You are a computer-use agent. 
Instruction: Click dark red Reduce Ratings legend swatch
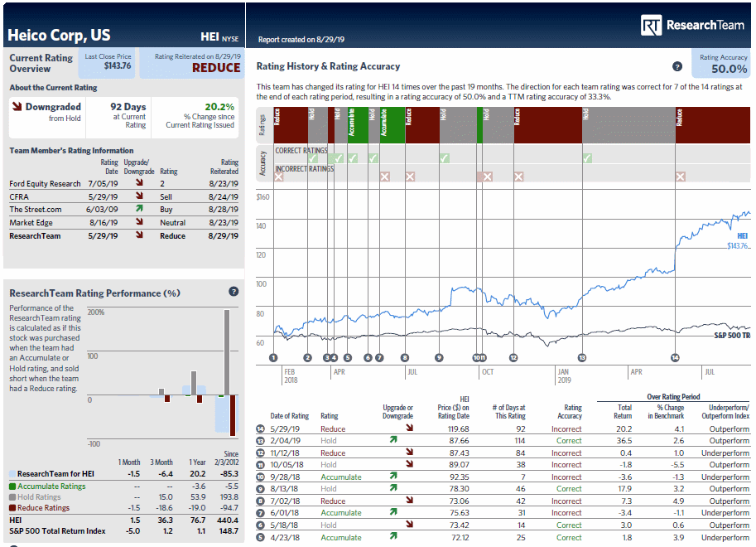(x=12, y=508)
